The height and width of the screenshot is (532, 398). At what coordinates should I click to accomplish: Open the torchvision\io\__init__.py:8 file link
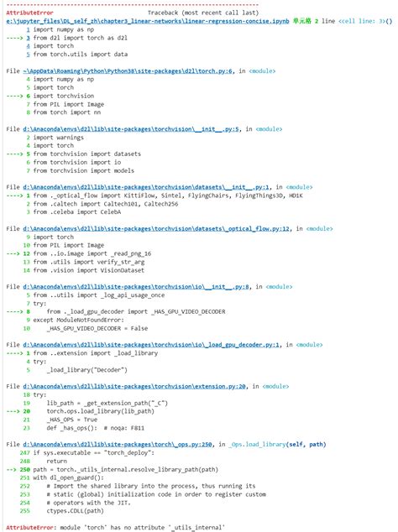(x=136, y=287)
